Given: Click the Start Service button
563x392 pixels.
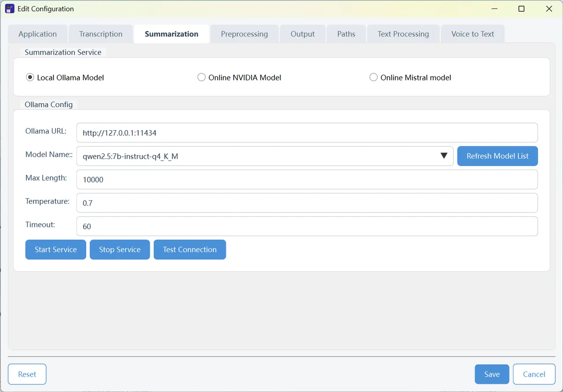Looking at the screenshot, I should [x=56, y=250].
